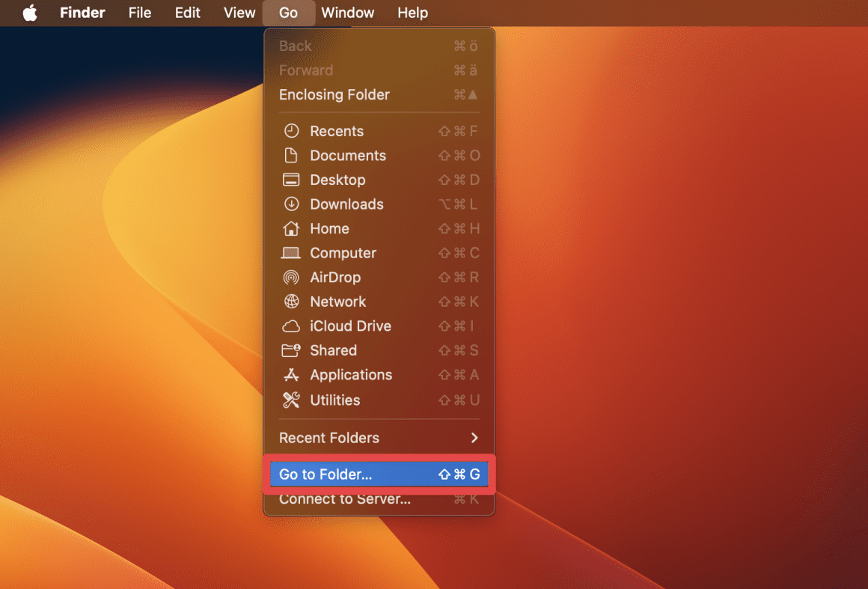Click the Utilities wrench icon
The image size is (868, 589).
tap(292, 400)
